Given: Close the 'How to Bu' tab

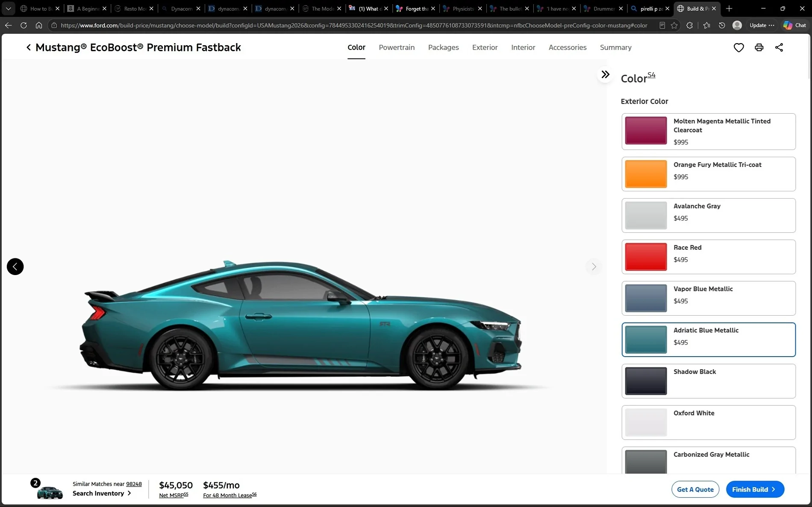Looking at the screenshot, I should click(57, 9).
